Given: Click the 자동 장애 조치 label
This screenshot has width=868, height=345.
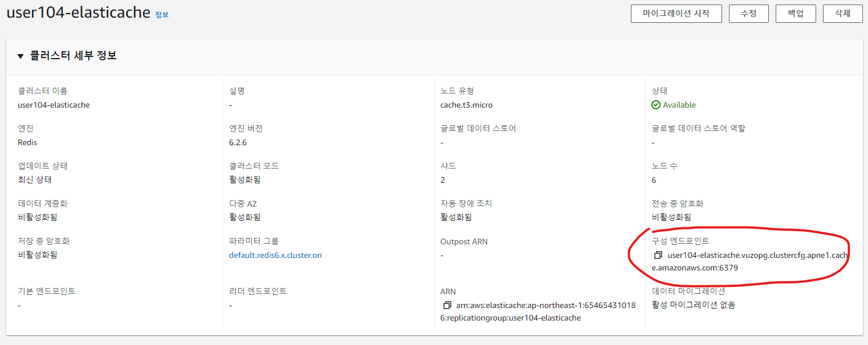Looking at the screenshot, I should coord(466,204).
